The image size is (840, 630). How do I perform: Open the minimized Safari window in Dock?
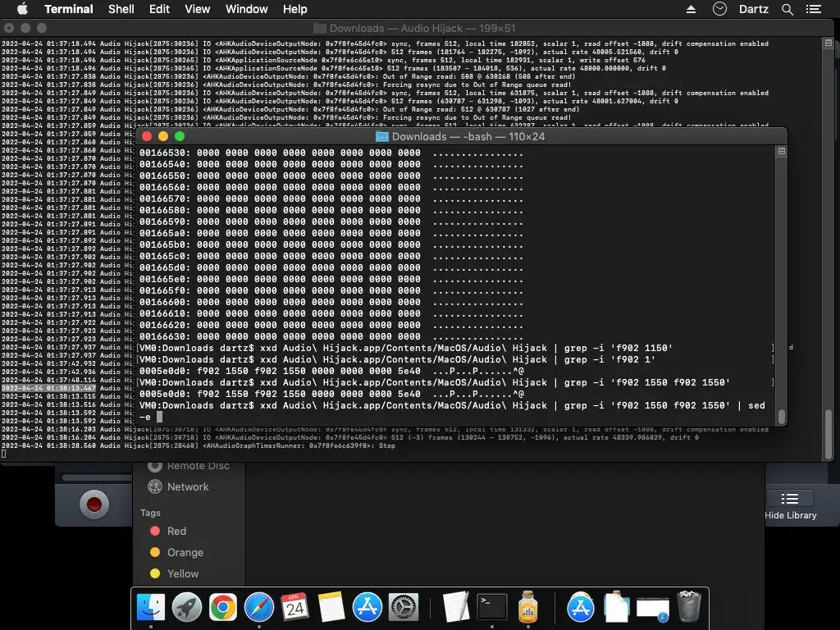pos(652,609)
